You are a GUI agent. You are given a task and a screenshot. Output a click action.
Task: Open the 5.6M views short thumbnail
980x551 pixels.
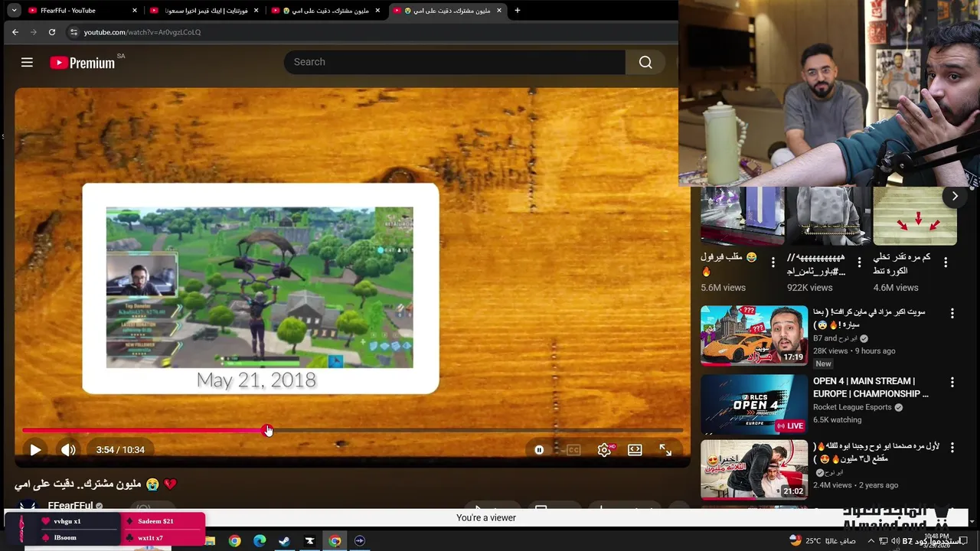[743, 217]
